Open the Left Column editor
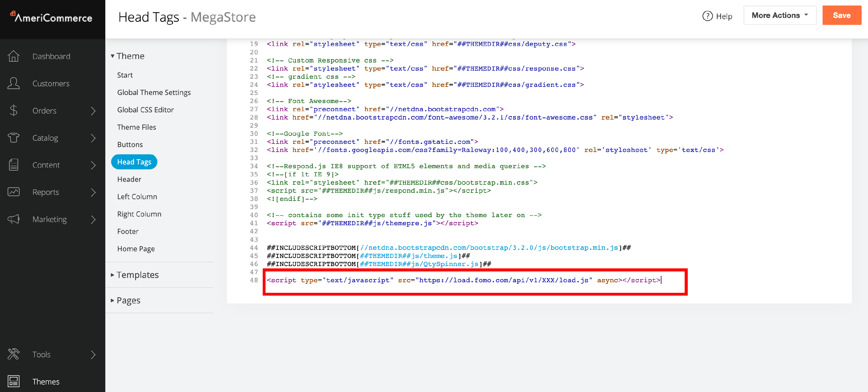 click(x=137, y=197)
